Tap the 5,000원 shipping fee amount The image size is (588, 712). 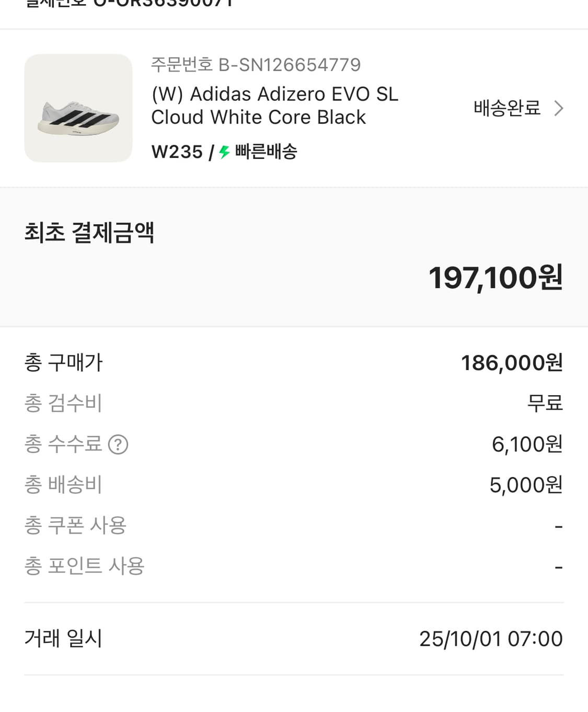pos(525,485)
